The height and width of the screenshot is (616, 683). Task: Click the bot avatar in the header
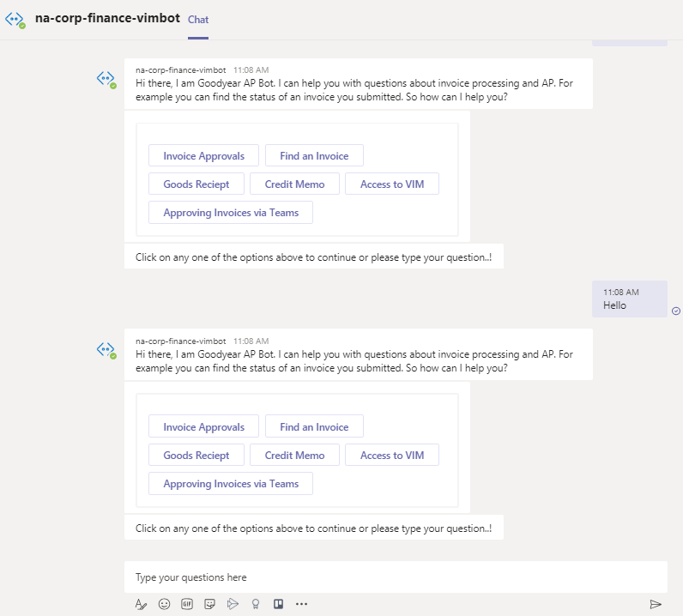pyautogui.click(x=15, y=19)
